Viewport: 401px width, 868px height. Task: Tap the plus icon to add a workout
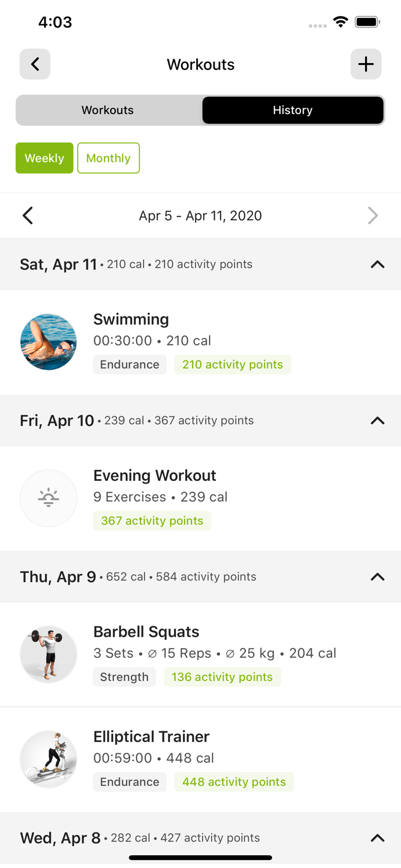366,64
